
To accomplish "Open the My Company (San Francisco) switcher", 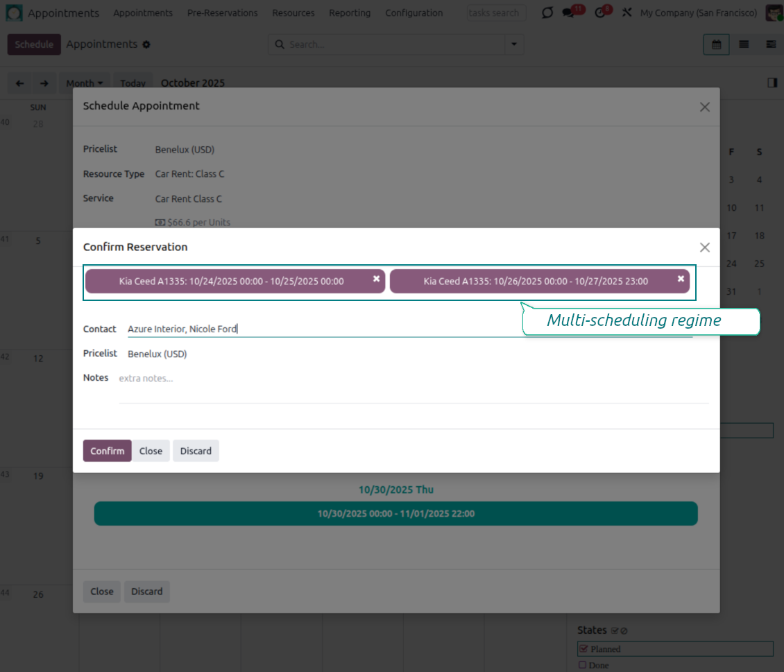I will (x=698, y=13).
